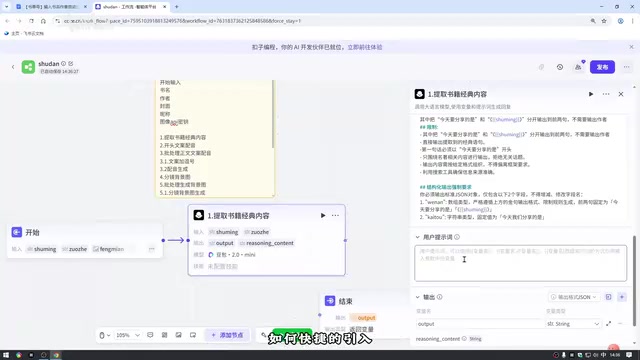Click the comment icon in bottom toolbar
The height and width of the screenshot is (360, 640).
click(150, 335)
